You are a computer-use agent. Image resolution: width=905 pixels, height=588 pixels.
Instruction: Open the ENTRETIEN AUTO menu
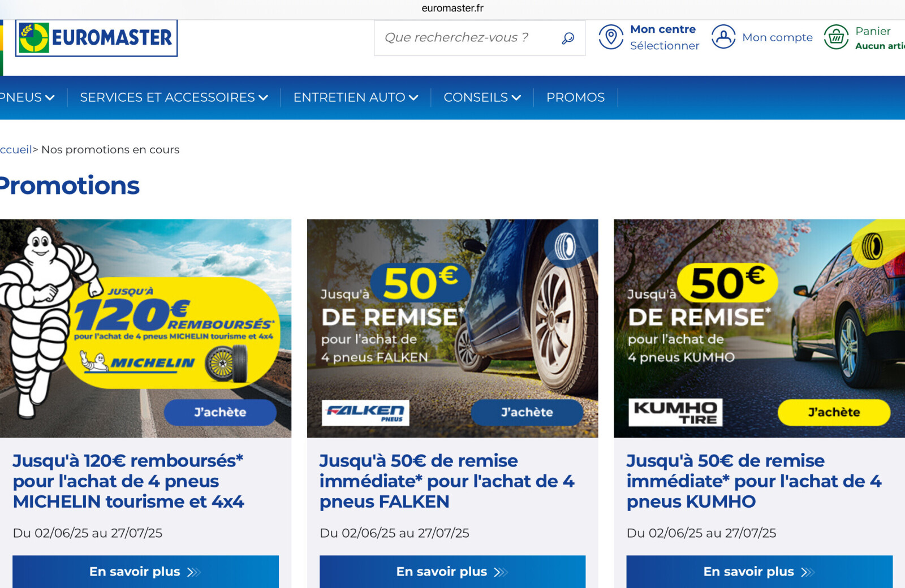pyautogui.click(x=356, y=97)
